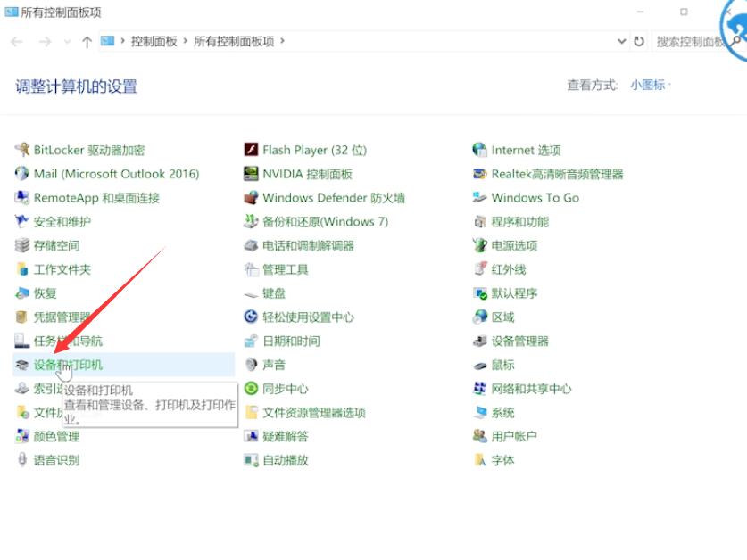Click the 安全和维护 flag icon
Image resolution: width=747 pixels, height=560 pixels.
pyautogui.click(x=22, y=221)
